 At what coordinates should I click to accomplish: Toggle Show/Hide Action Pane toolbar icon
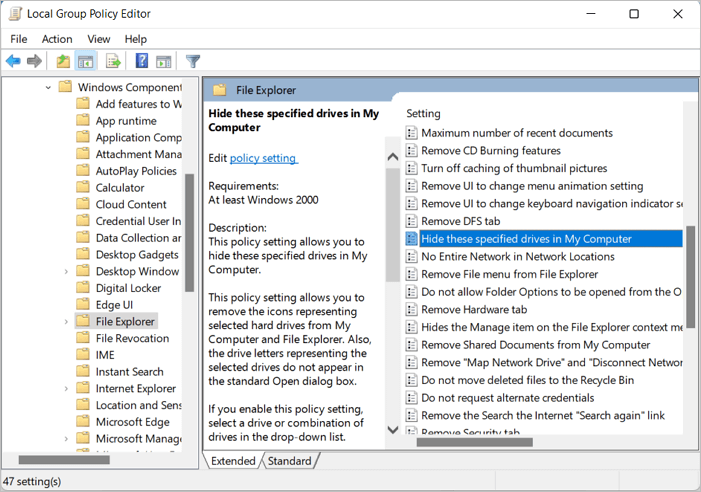164,62
